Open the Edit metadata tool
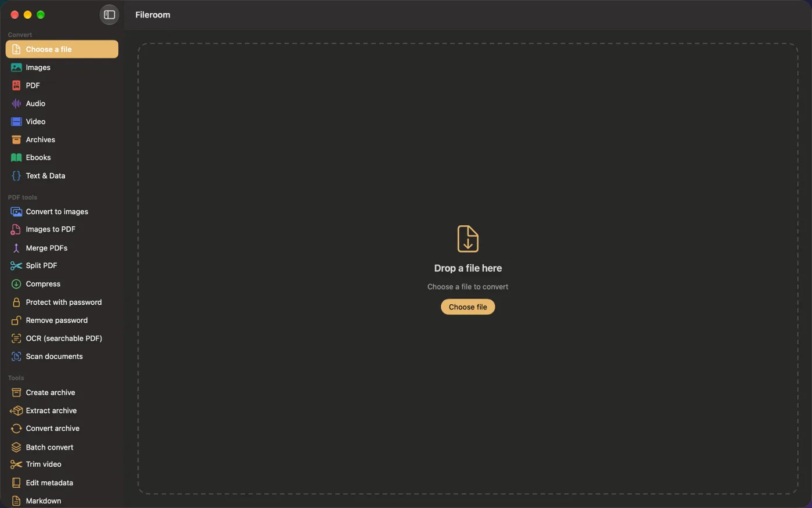This screenshot has width=812, height=508. pyautogui.click(x=62, y=482)
